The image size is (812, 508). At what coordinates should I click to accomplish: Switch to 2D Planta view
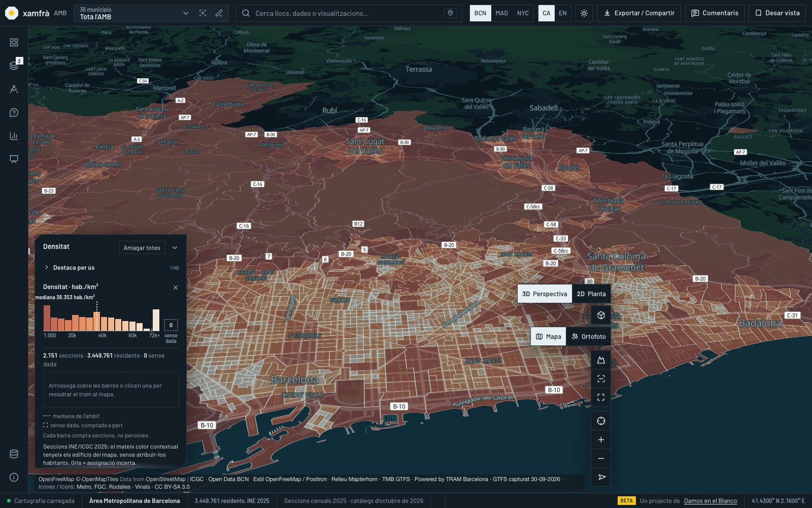(x=591, y=294)
